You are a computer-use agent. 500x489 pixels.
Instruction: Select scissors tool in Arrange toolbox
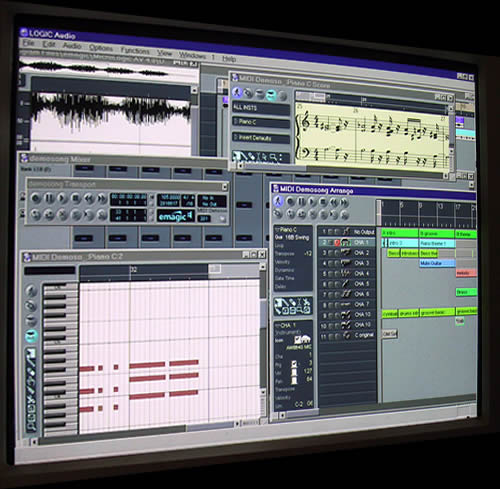[x=306, y=303]
